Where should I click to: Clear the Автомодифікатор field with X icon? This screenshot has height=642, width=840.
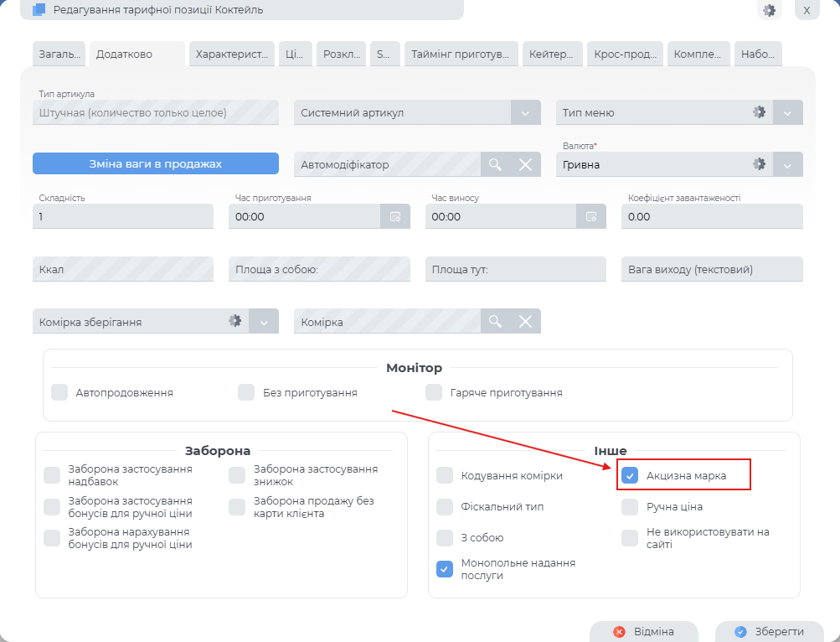[x=526, y=165]
